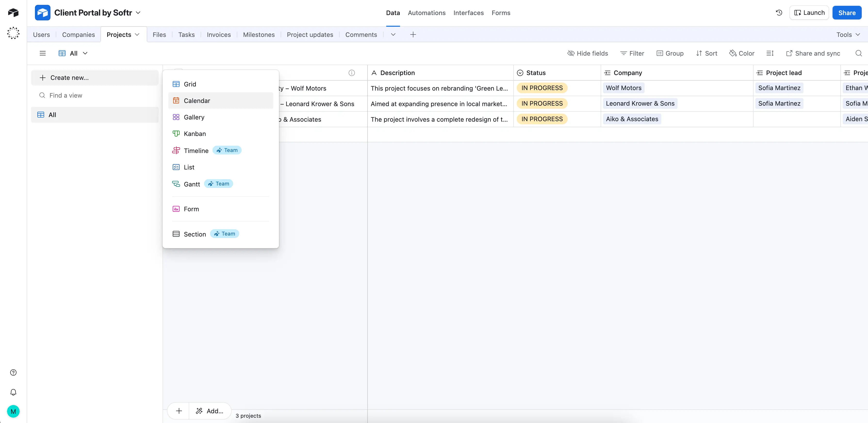Image resolution: width=868 pixels, height=423 pixels.
Task: Select the IN PROGRESS status for Wolf Motors
Action: [x=541, y=88]
